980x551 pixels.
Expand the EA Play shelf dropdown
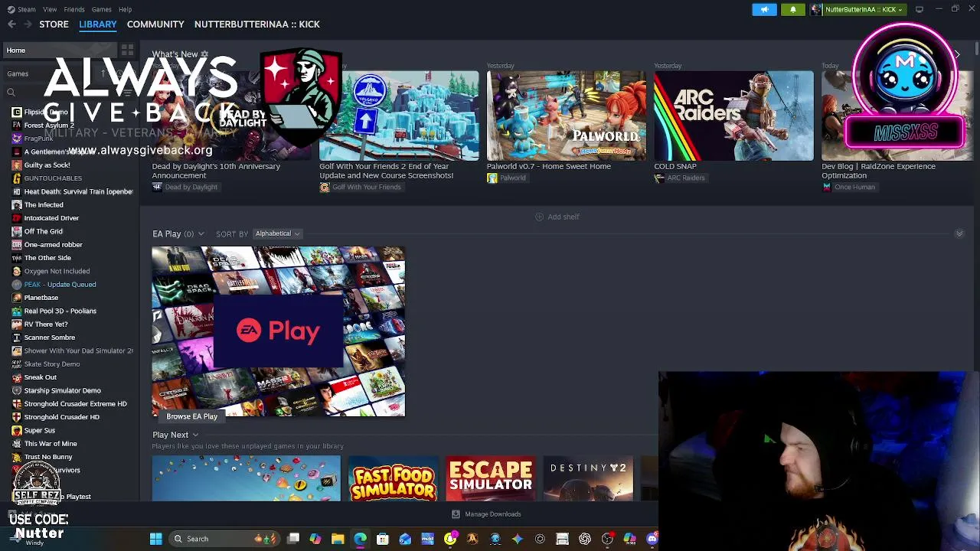pyautogui.click(x=201, y=234)
